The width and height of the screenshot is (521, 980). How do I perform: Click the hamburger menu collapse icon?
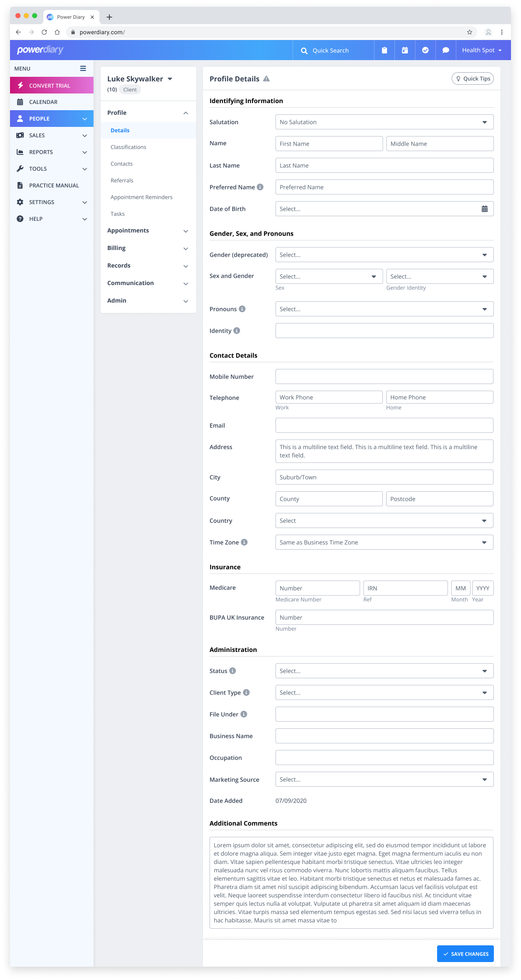[x=83, y=68]
